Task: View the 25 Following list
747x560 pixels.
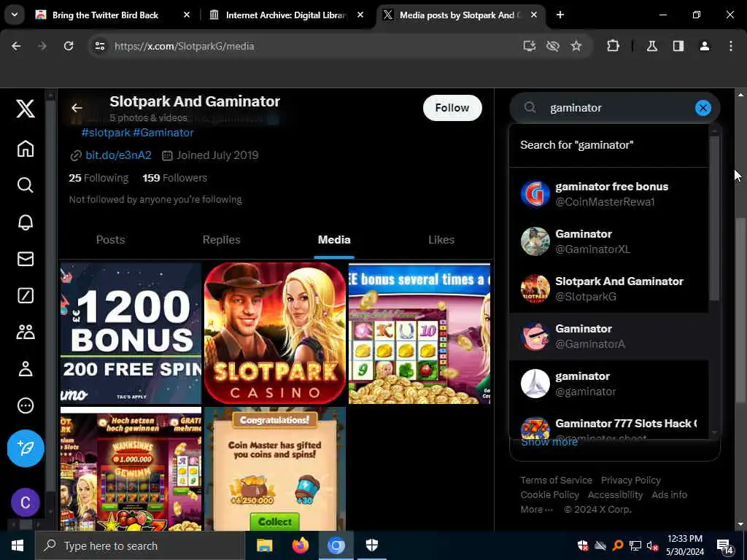Action: (x=98, y=178)
